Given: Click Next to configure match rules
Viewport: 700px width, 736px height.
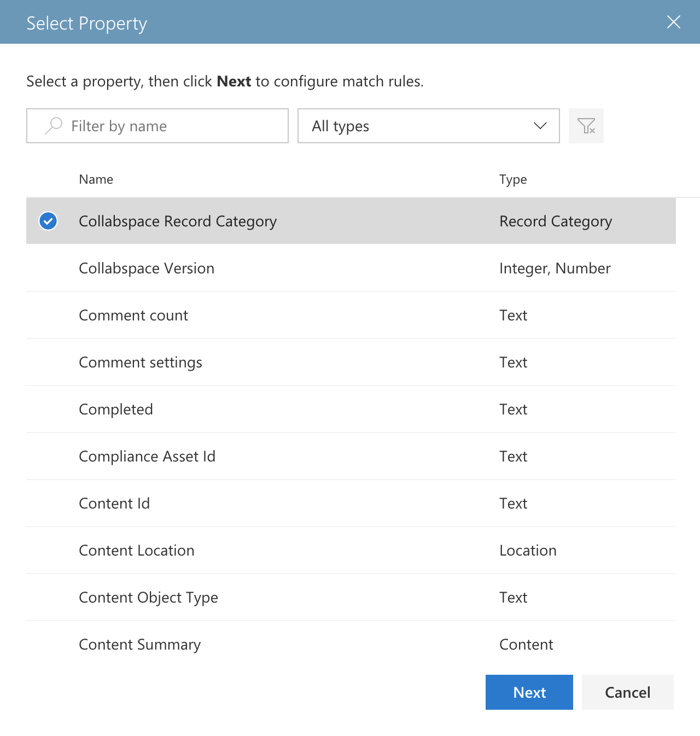Looking at the screenshot, I should 529,692.
